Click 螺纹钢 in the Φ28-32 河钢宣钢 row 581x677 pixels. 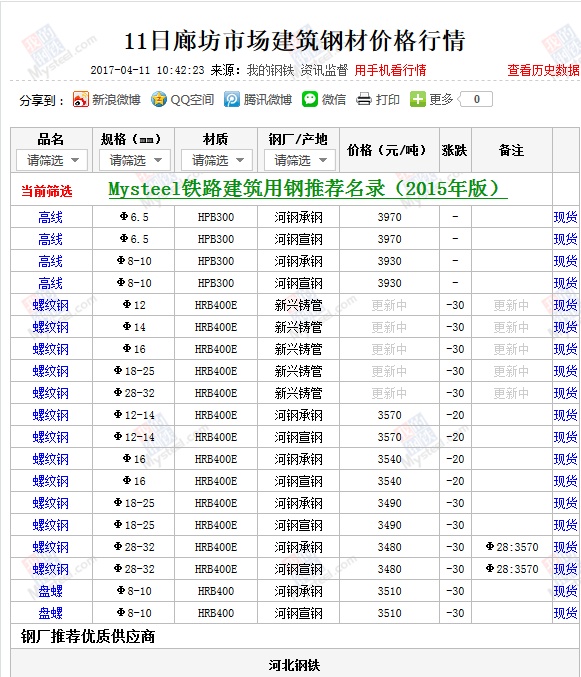[x=51, y=569]
